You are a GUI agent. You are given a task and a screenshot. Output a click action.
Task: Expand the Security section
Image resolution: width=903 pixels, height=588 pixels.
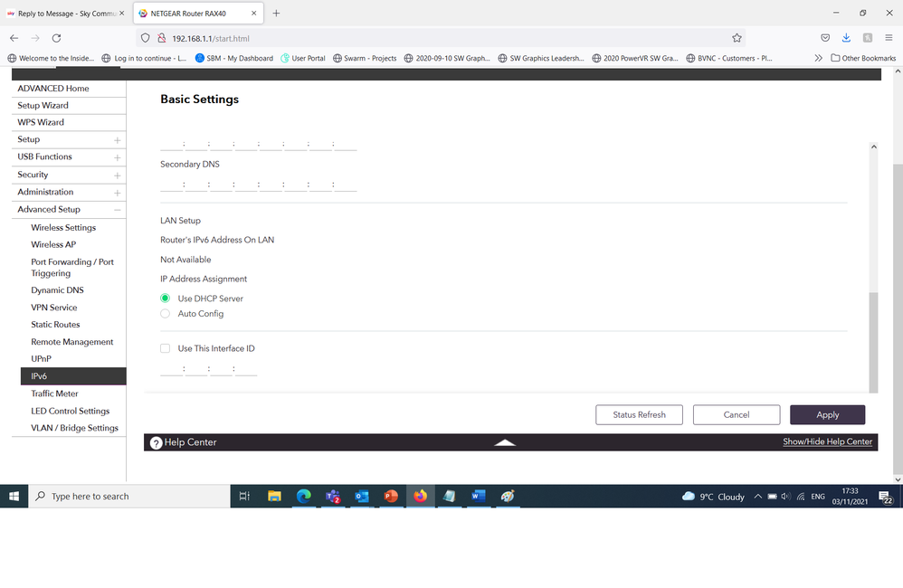[x=117, y=175]
